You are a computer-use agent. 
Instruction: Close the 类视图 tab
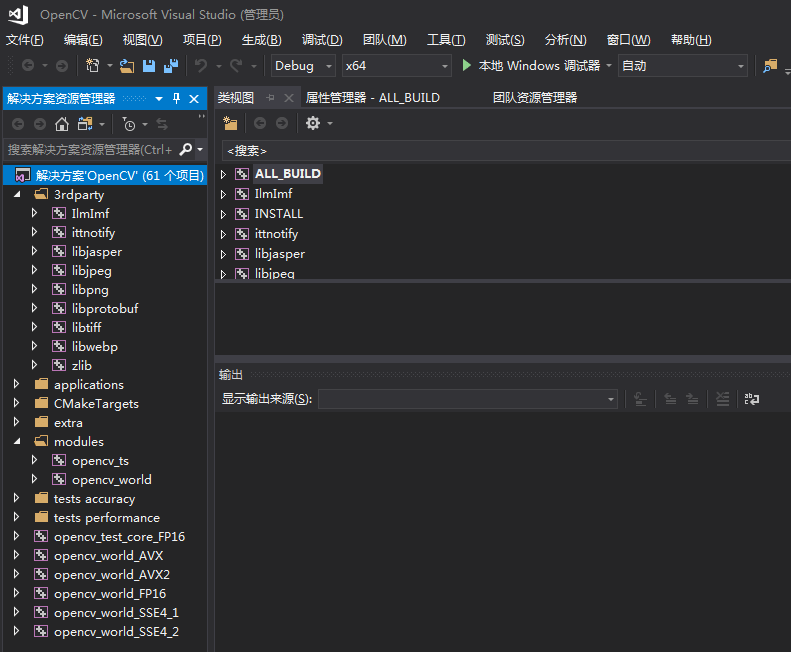click(289, 98)
